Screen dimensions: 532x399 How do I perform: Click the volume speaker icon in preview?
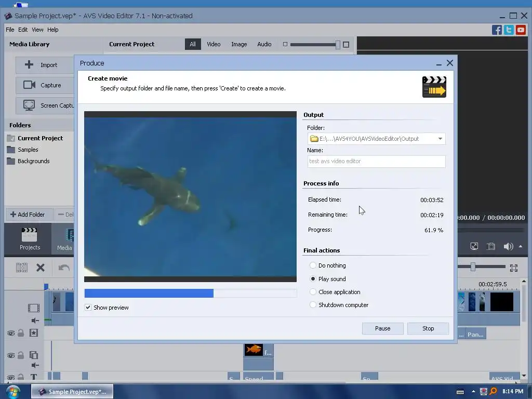tap(508, 246)
